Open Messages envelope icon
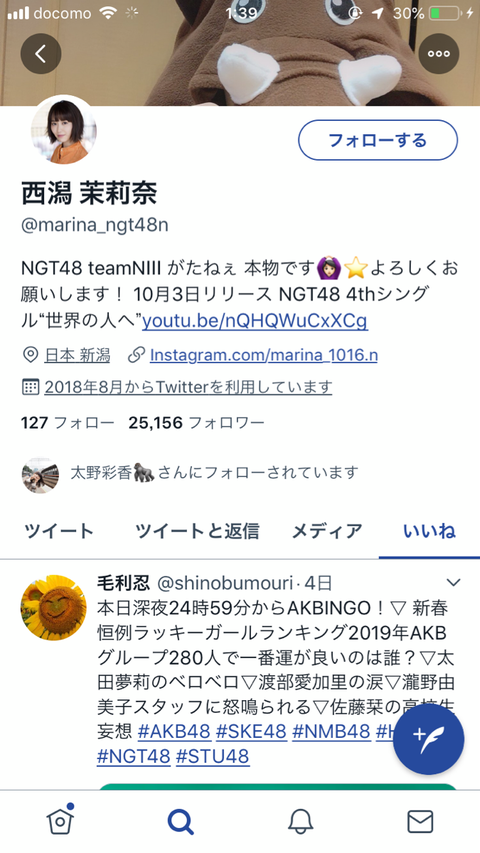Viewport: 480px width, 853px height. [420, 821]
